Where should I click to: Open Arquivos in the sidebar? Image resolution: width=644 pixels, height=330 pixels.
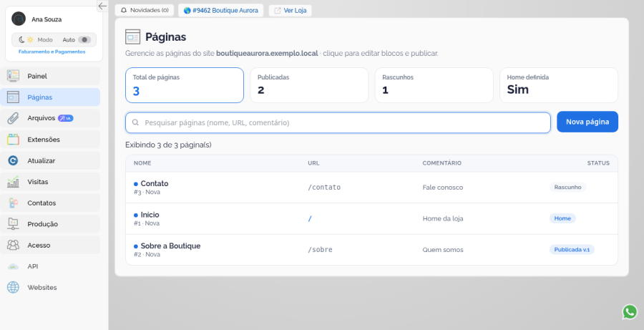click(x=50, y=118)
